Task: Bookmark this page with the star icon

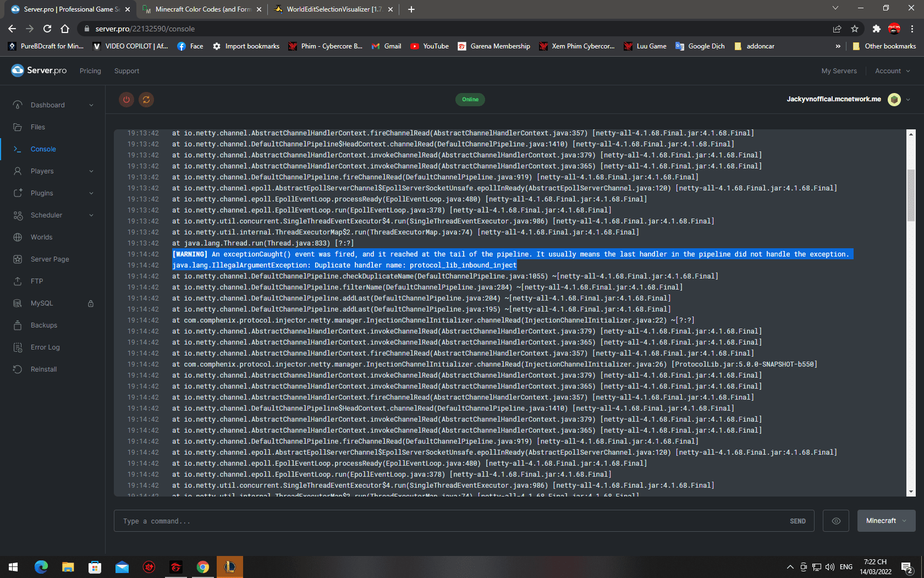Action: pyautogui.click(x=855, y=29)
